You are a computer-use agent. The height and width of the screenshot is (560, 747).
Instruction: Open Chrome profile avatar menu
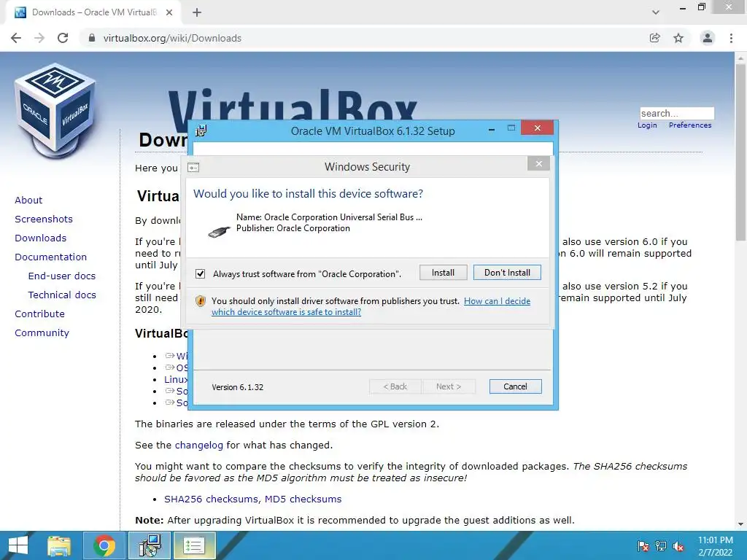point(708,38)
